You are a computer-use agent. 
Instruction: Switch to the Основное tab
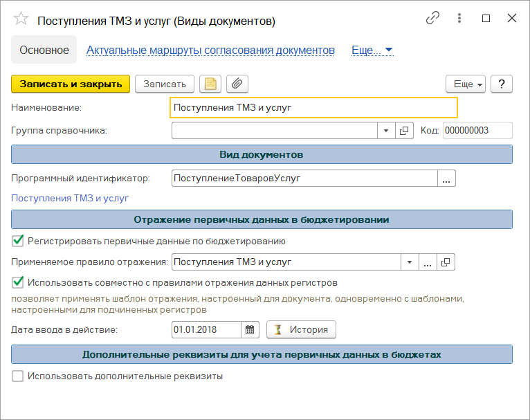tap(44, 50)
